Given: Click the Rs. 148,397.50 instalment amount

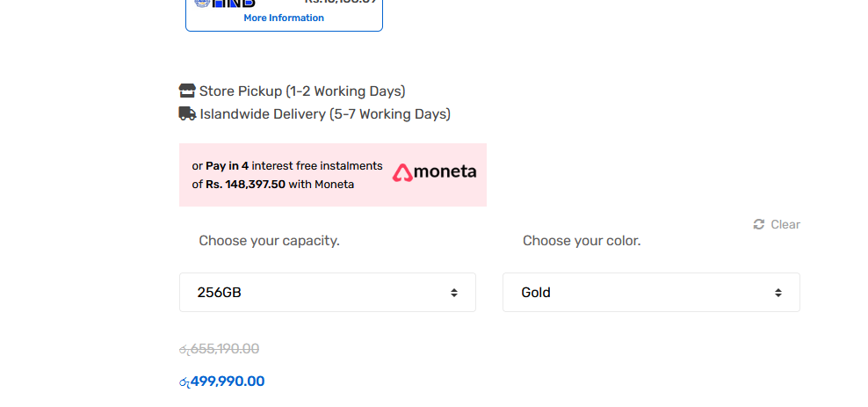Looking at the screenshot, I should pyautogui.click(x=245, y=185).
